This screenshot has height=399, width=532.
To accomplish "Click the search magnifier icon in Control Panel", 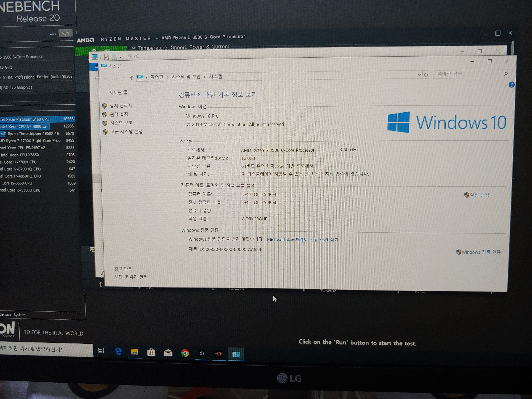I will (x=506, y=74).
